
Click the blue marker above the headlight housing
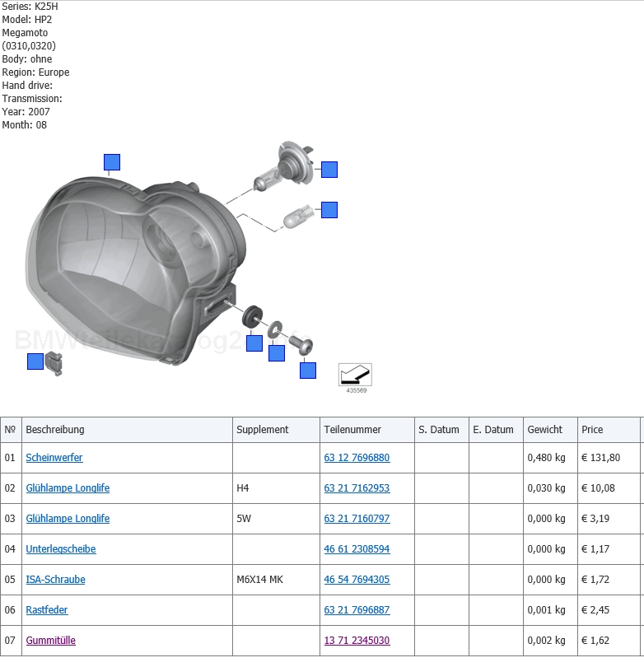112,162
